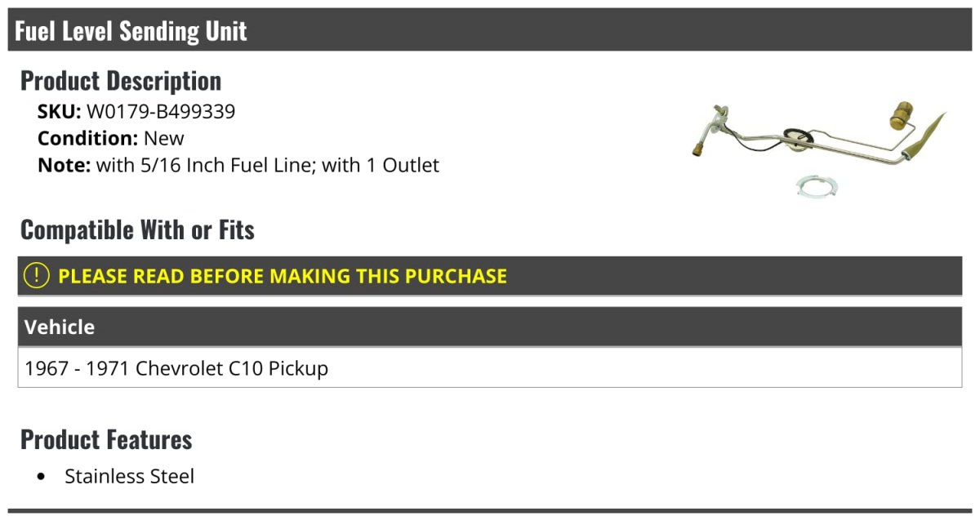
Task: Click the Product Description heading
Action: (x=121, y=81)
